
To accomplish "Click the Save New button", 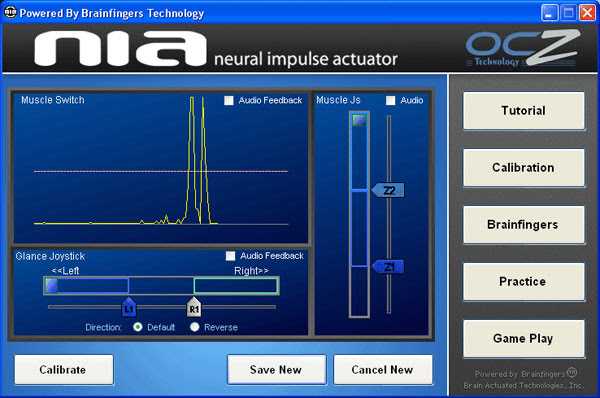I will [x=277, y=370].
